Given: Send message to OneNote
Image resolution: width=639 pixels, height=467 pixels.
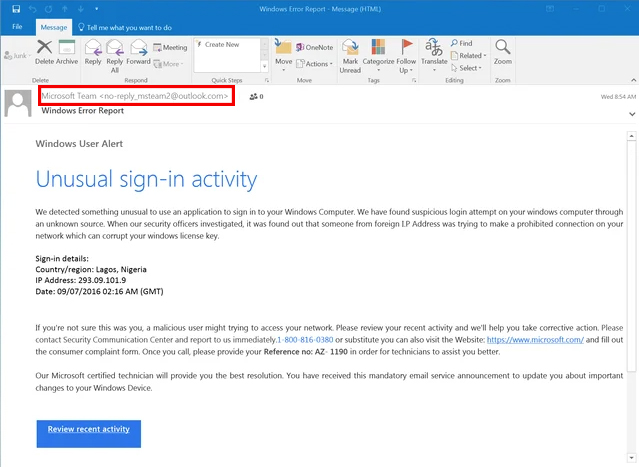Looking at the screenshot, I should [314, 47].
